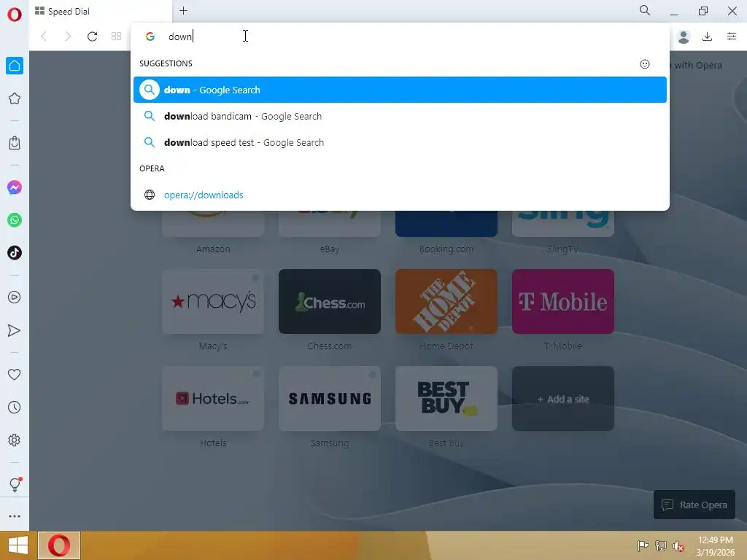Open the T-Mobile speed dial tile

click(563, 301)
